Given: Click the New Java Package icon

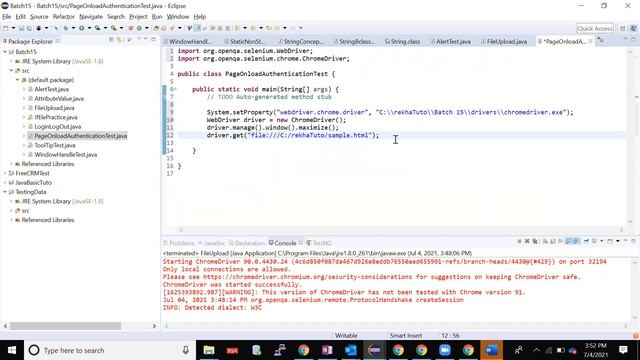Looking at the screenshot, I should pos(131,28).
